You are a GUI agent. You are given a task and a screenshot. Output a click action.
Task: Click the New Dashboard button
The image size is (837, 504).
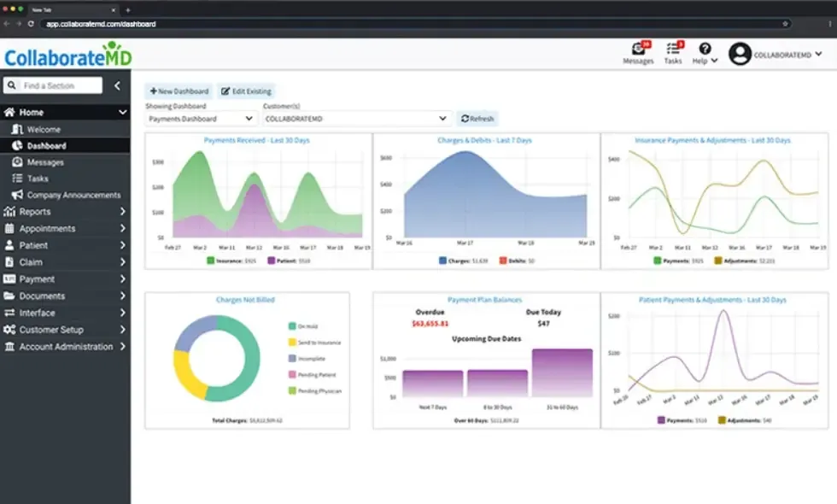point(179,91)
